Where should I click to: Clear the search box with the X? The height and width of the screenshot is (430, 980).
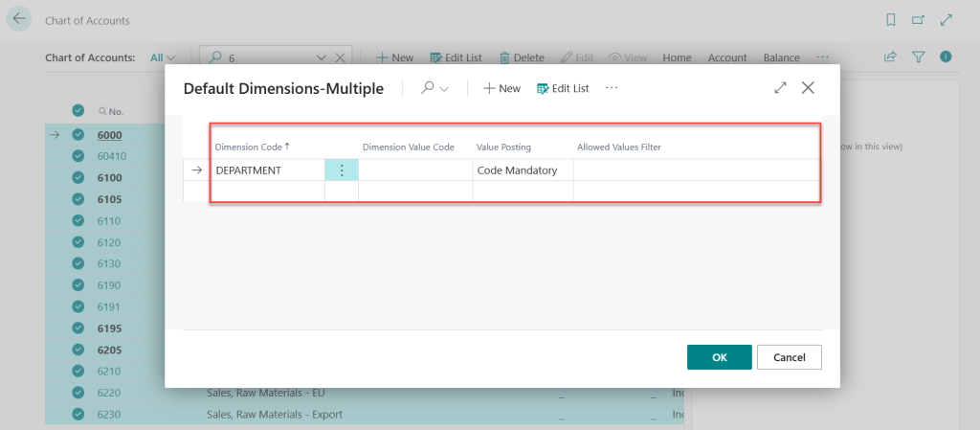point(340,57)
